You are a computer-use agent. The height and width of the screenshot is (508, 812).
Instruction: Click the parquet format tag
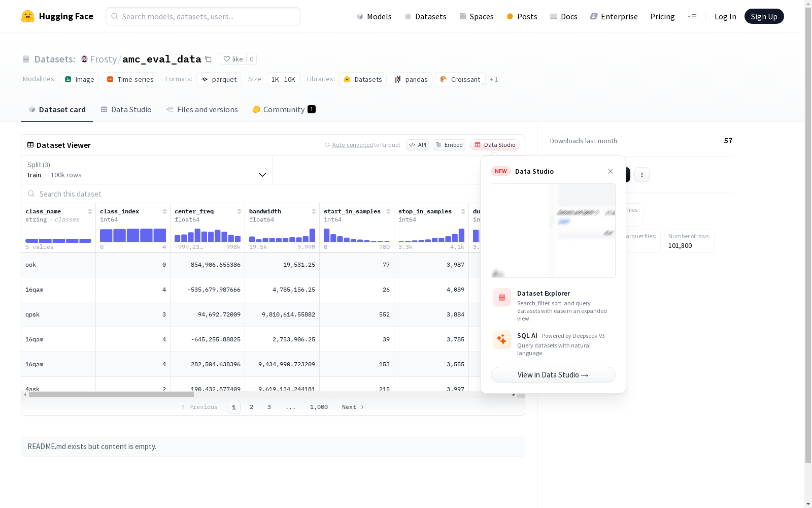click(x=219, y=79)
